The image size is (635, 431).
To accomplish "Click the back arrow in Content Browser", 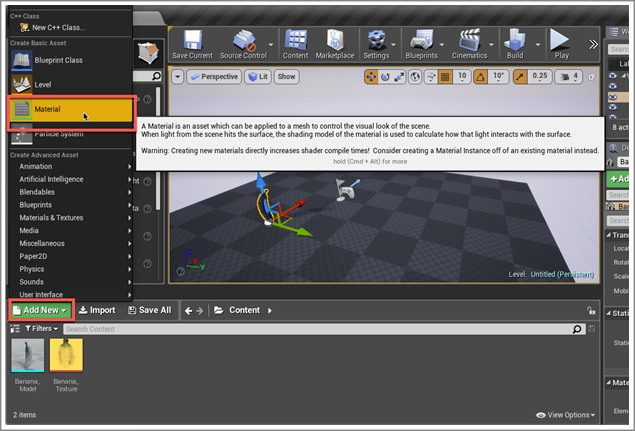I will pyautogui.click(x=188, y=311).
